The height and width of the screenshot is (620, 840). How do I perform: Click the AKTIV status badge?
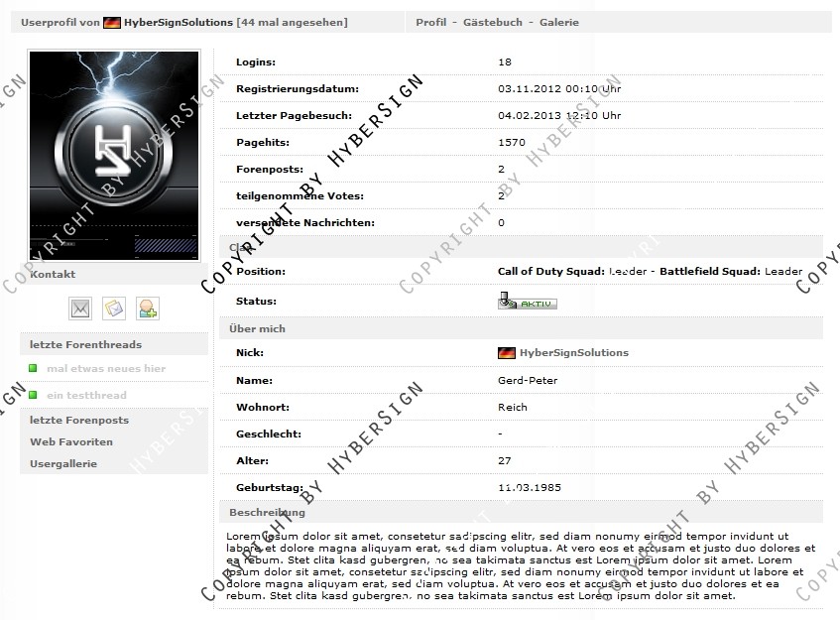point(528,302)
